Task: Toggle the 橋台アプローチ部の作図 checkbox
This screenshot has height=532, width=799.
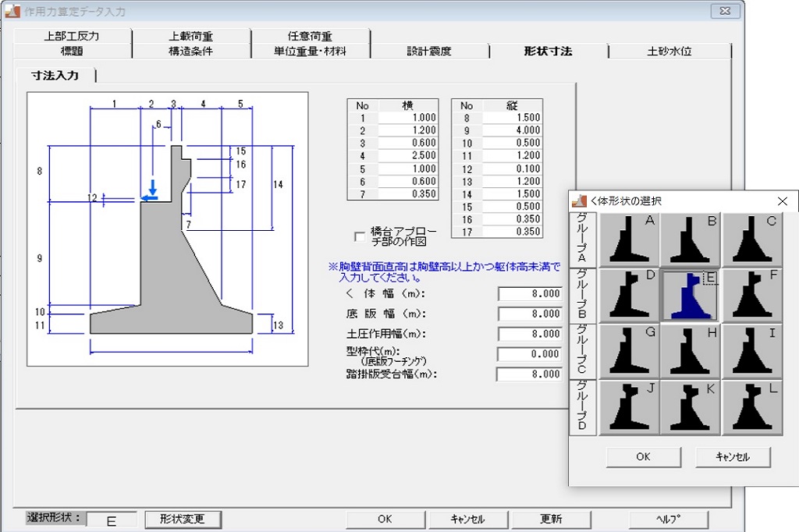Action: [x=359, y=237]
